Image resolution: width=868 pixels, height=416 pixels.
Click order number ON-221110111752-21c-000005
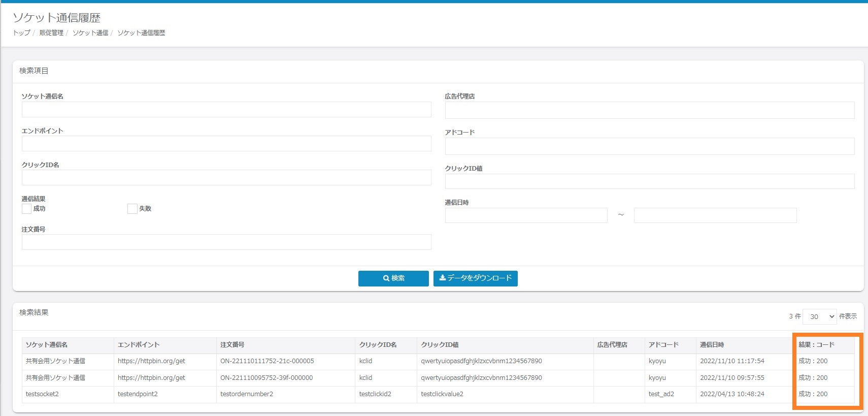tap(267, 361)
